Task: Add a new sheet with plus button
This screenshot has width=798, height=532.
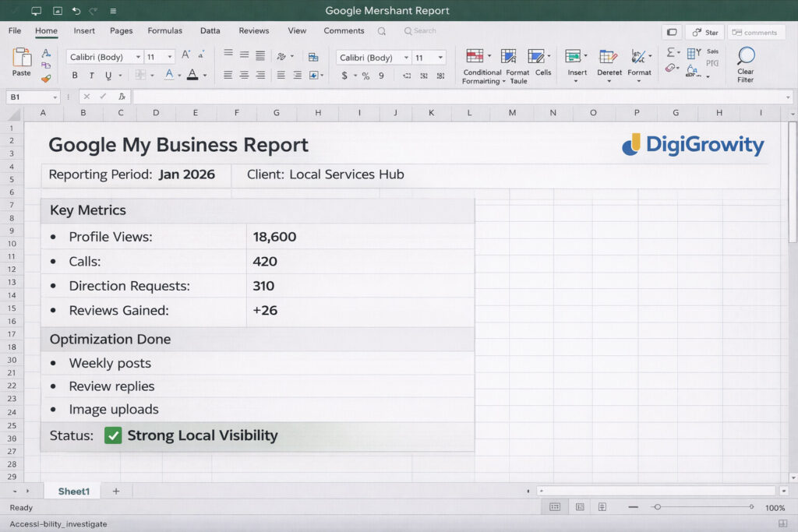Action: (x=116, y=491)
